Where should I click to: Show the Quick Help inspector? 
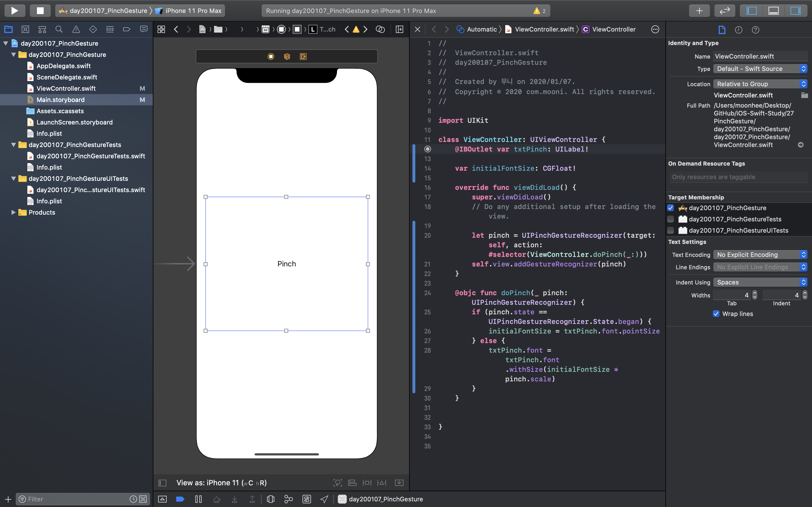pos(755,30)
